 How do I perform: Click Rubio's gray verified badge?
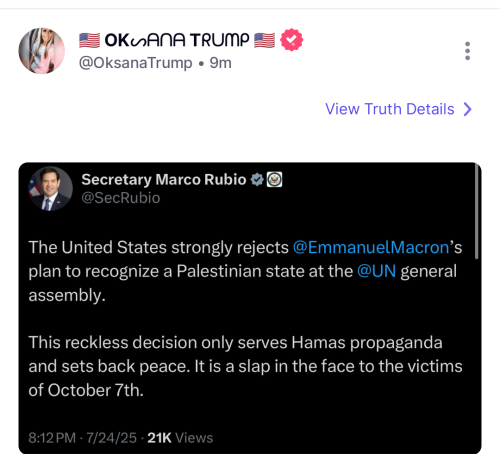(257, 179)
